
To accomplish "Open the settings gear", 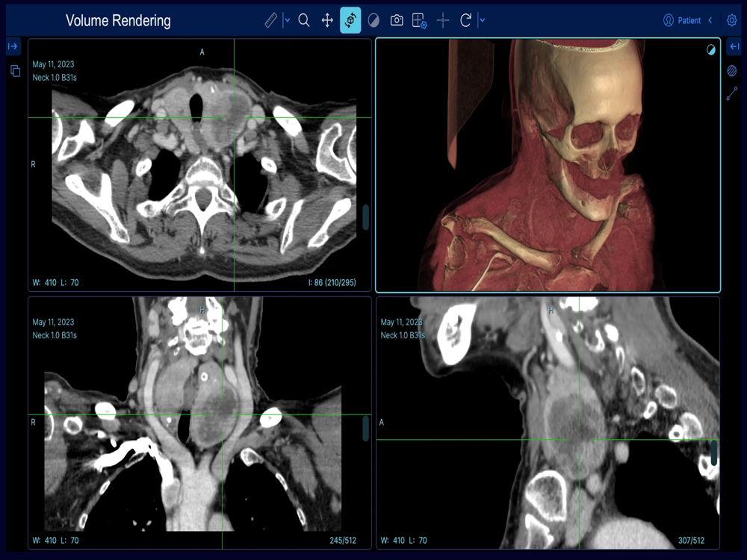I will click(x=732, y=20).
